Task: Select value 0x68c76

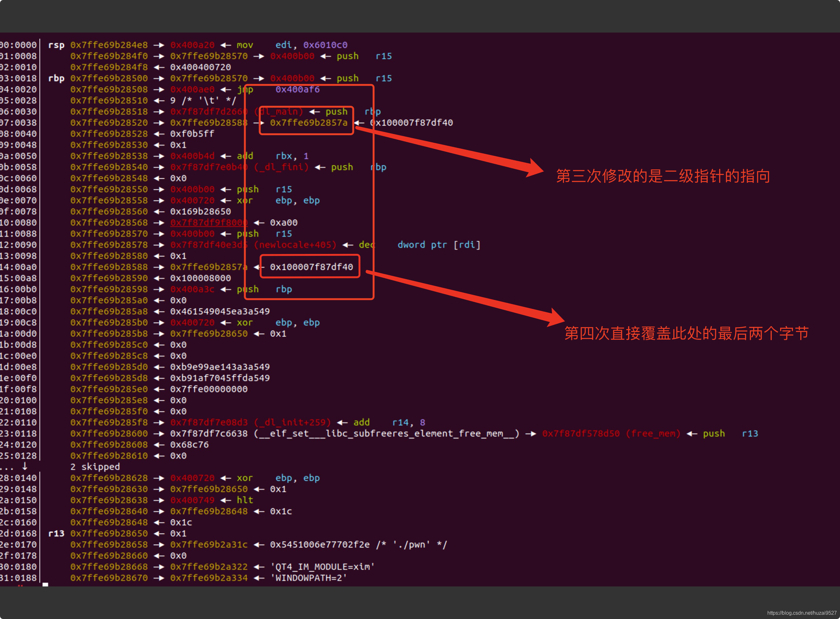Action: click(189, 445)
